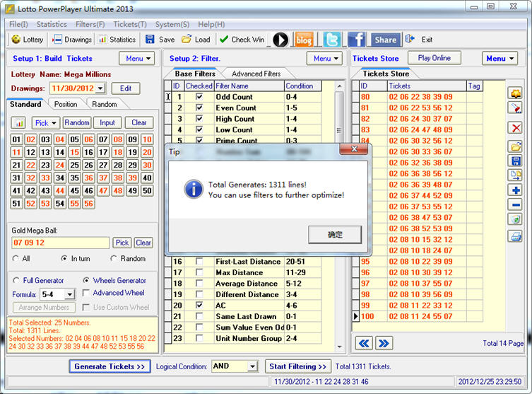This screenshot has height=394, width=532.
Task: Open the Logical Condition AND dropdown
Action: click(x=252, y=366)
